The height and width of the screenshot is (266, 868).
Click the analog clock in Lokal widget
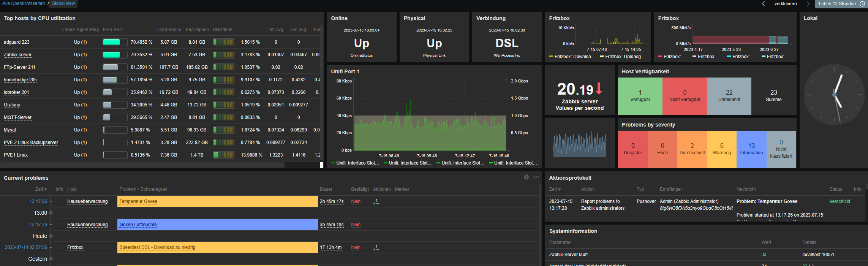(834, 95)
